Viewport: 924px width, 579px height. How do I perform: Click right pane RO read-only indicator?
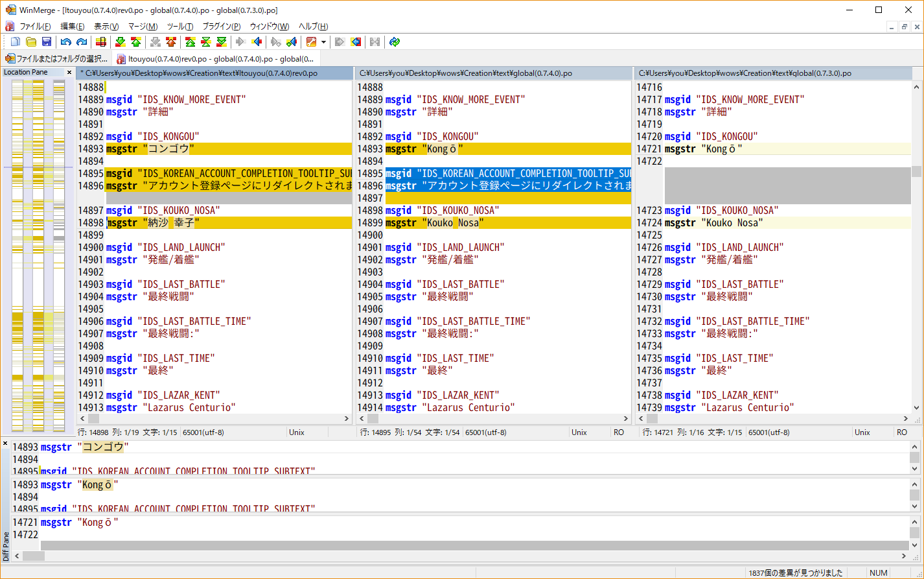click(x=901, y=432)
